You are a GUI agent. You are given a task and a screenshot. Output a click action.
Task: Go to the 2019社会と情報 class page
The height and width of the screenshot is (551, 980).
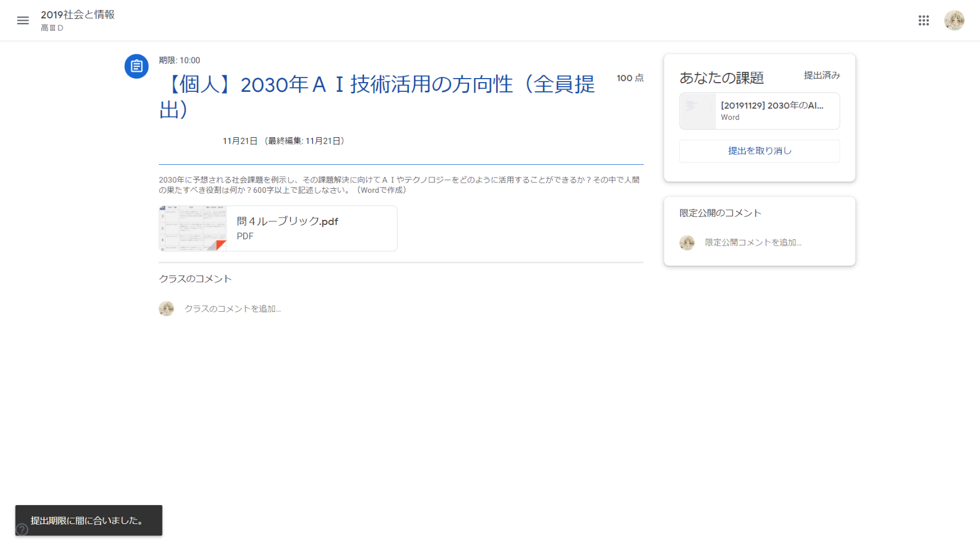(78, 15)
